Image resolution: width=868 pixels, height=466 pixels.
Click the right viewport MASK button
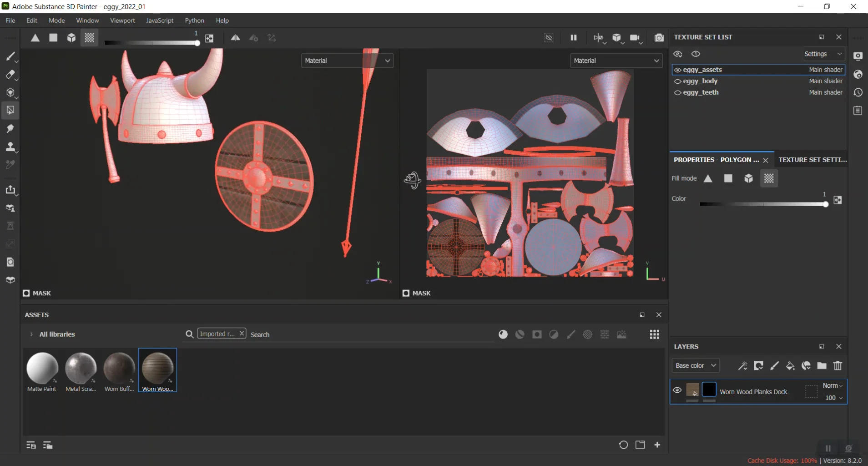417,293
